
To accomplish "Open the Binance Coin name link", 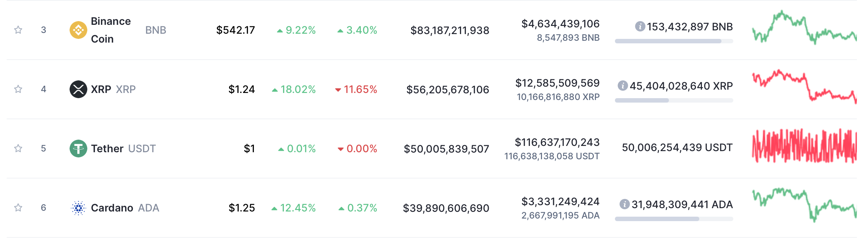I will point(111,30).
